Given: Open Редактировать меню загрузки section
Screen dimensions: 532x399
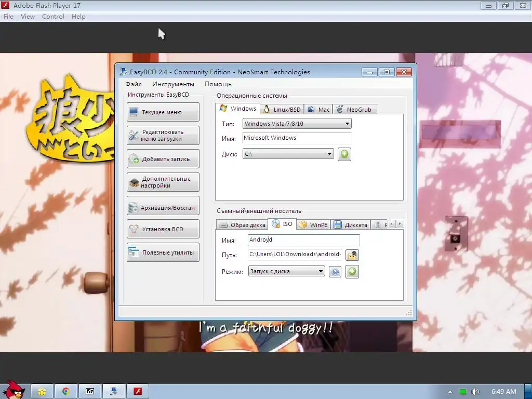Looking at the screenshot, I should point(163,136).
